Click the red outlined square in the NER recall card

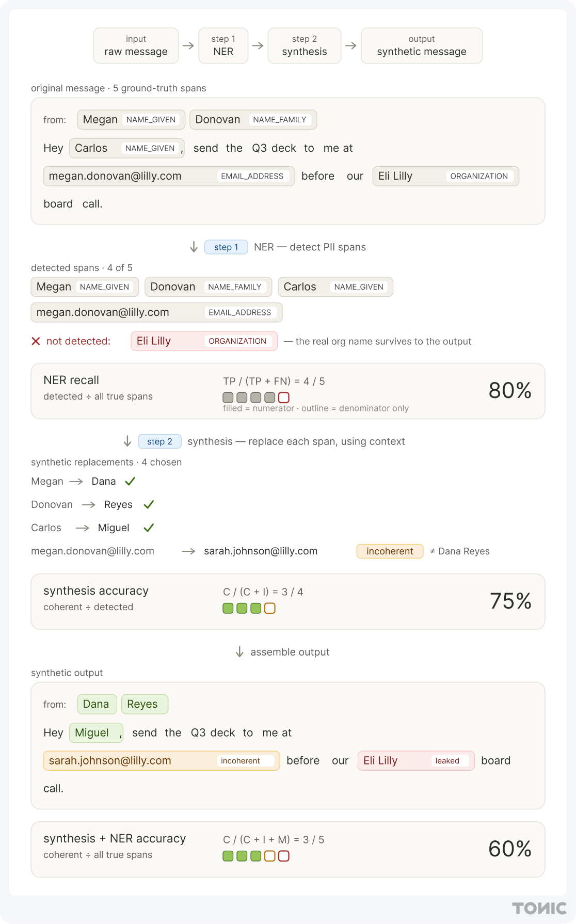click(x=284, y=397)
